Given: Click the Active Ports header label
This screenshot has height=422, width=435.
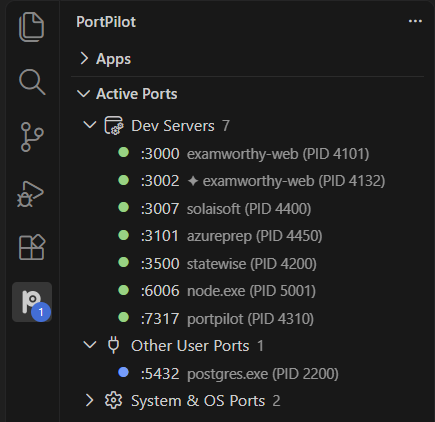Looking at the screenshot, I should tap(137, 94).
